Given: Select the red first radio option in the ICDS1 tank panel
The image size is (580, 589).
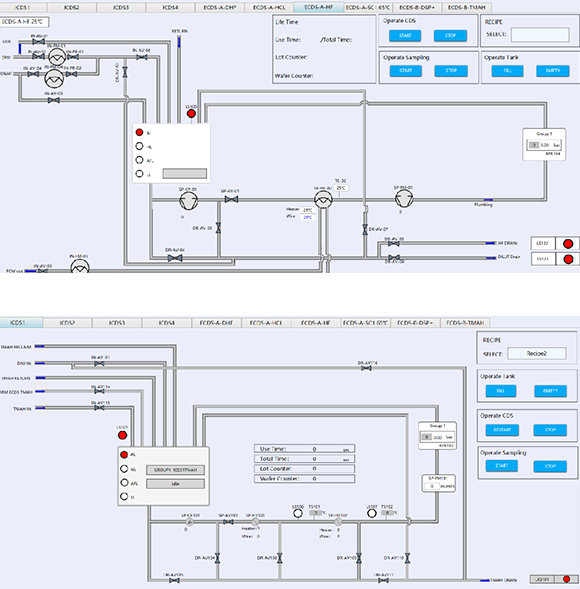Looking at the screenshot, I should click(124, 455).
